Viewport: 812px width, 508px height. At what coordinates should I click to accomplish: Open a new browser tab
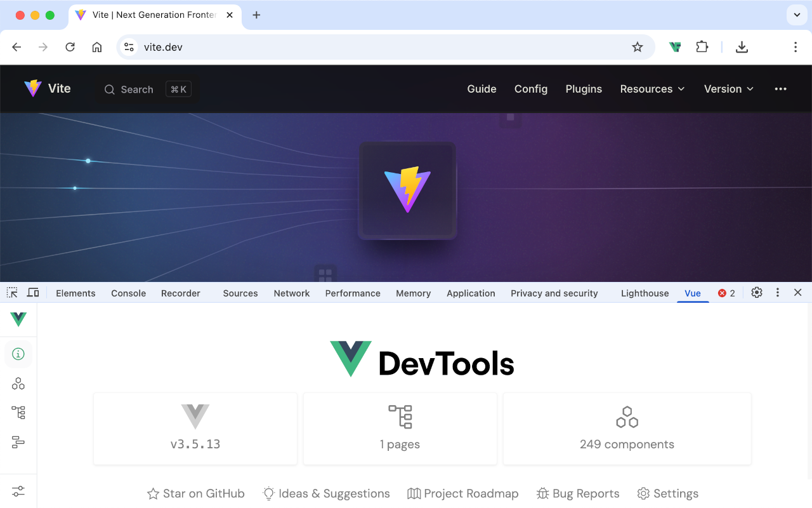coord(256,15)
